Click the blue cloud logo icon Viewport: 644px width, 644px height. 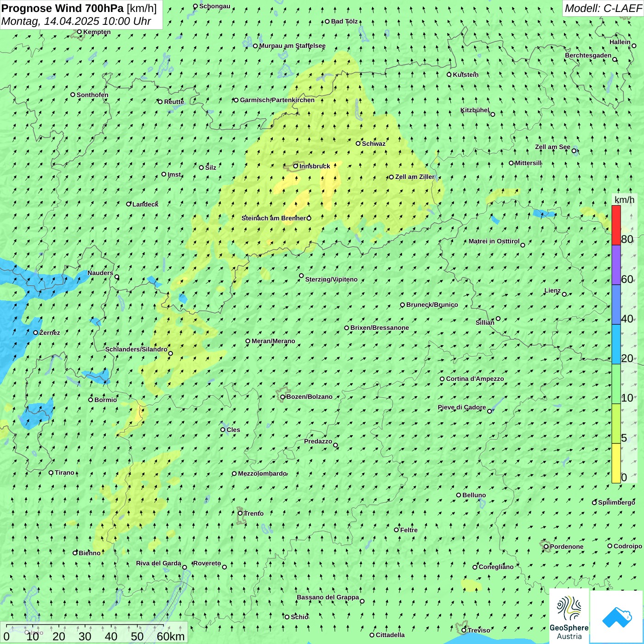(617, 617)
